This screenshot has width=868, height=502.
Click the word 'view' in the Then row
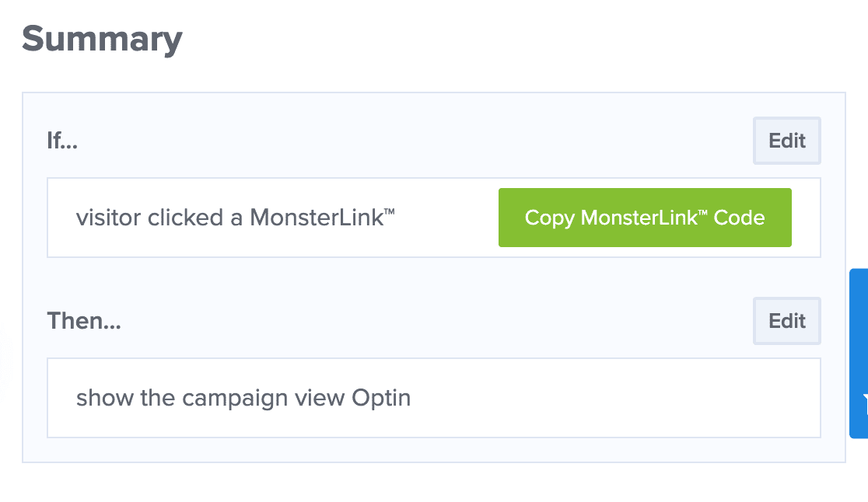click(320, 398)
